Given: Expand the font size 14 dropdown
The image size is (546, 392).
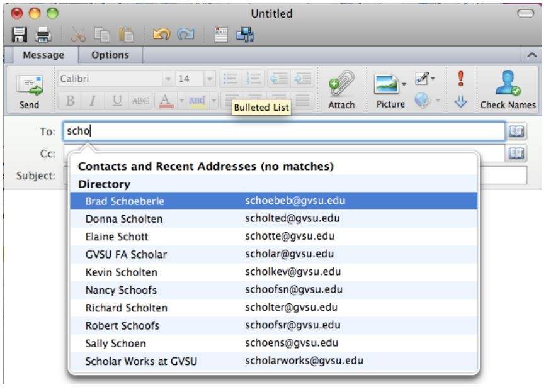Looking at the screenshot, I should tap(210, 79).
